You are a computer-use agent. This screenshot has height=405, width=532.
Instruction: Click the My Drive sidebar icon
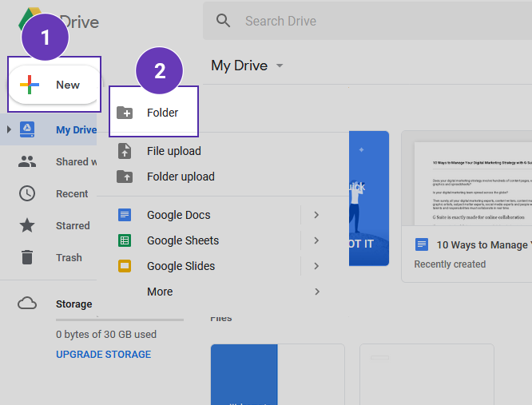(27, 129)
